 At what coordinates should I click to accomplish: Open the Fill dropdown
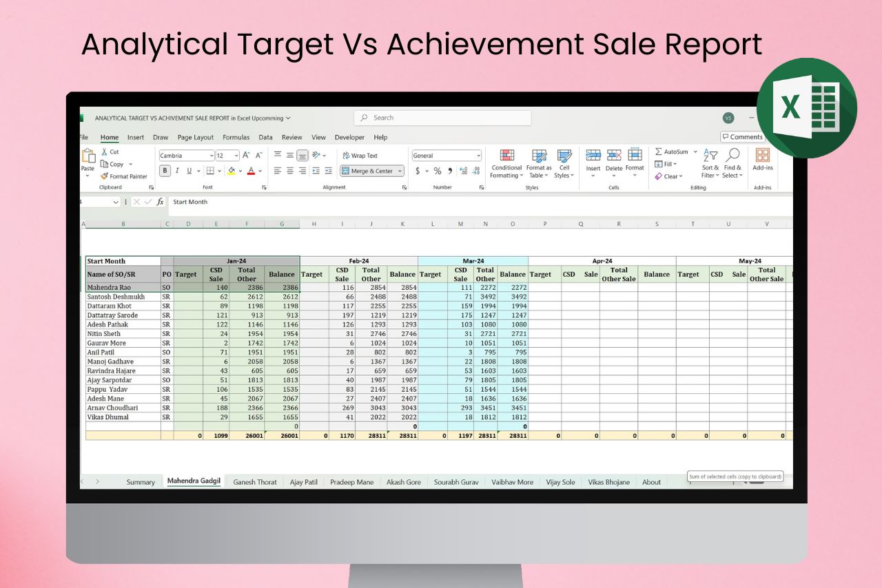pos(666,164)
